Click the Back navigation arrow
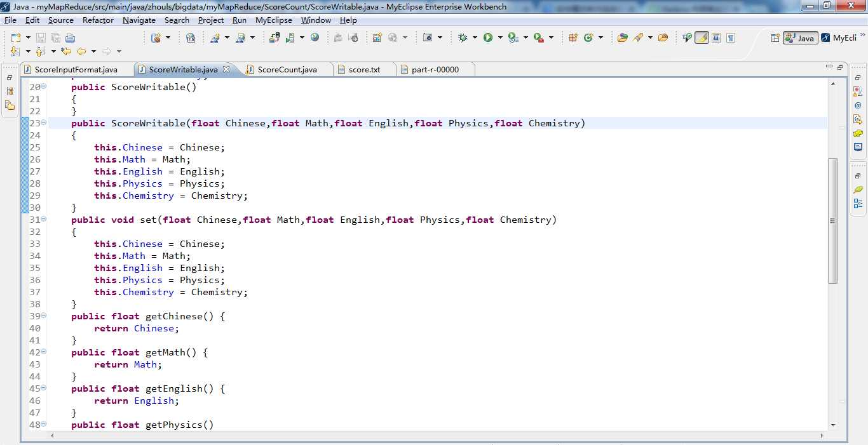The width and height of the screenshot is (868, 445). point(81,51)
